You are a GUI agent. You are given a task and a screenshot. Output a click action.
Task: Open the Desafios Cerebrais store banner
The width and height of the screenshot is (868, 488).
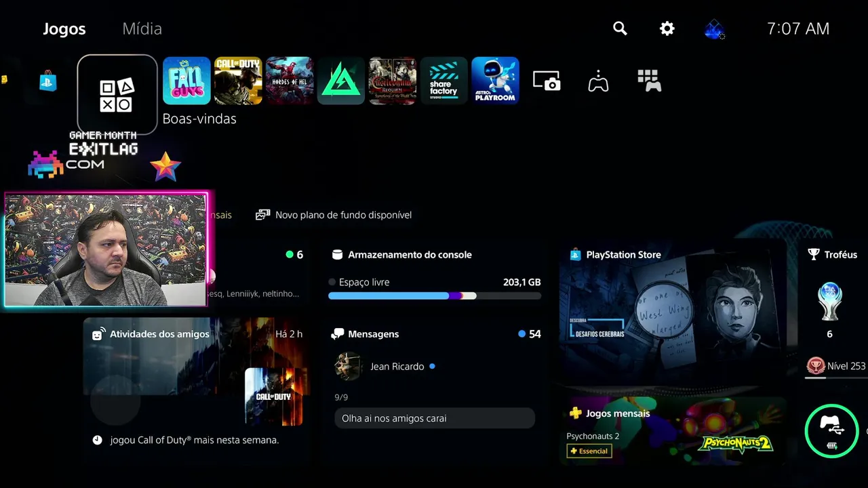point(673,314)
